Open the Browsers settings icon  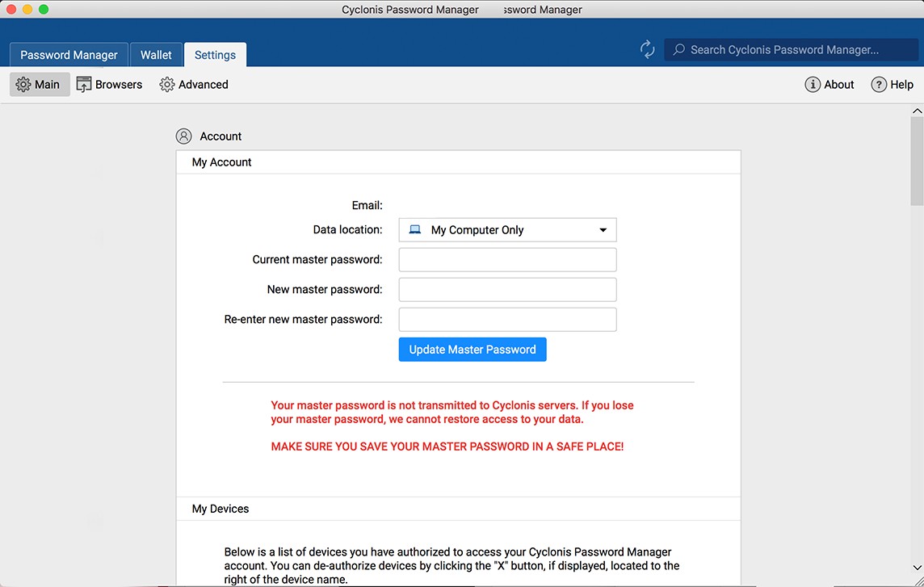[x=84, y=84]
